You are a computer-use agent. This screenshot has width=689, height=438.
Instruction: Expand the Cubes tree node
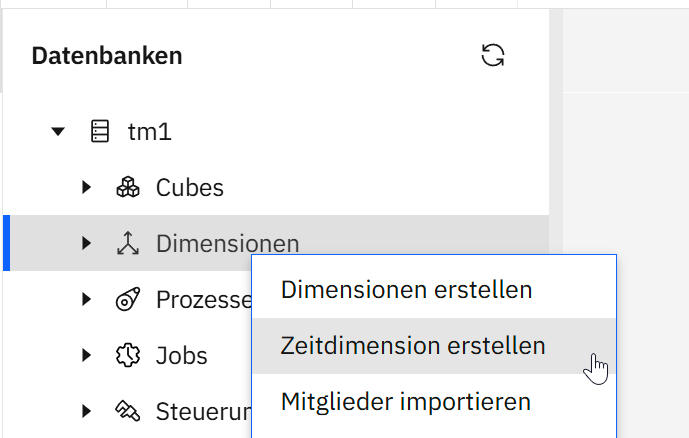click(87, 187)
